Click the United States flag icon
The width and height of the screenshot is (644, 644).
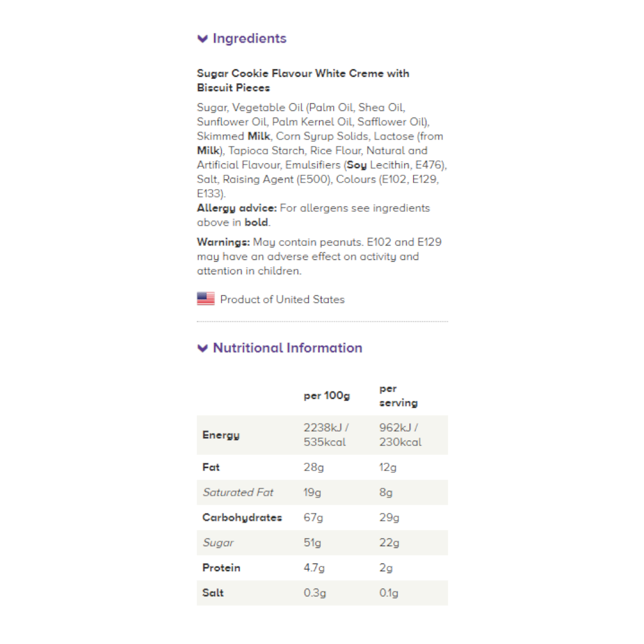[x=206, y=299]
